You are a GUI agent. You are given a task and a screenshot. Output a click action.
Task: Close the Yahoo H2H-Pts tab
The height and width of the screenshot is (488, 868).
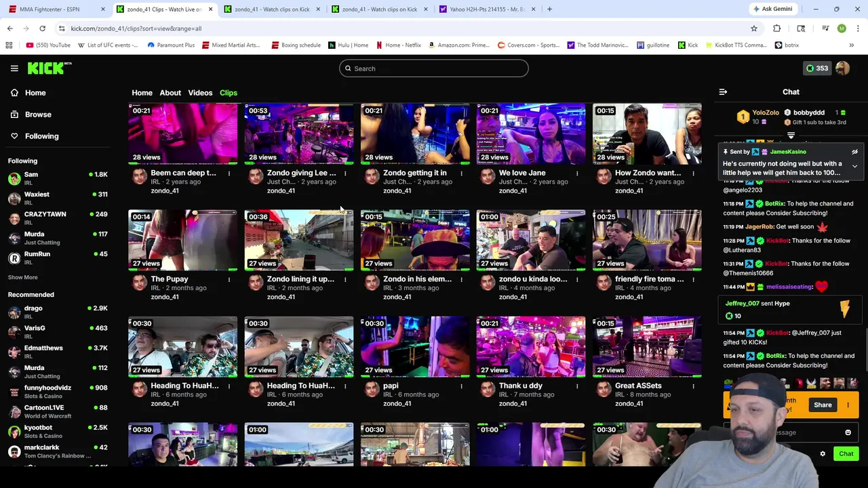tap(533, 9)
